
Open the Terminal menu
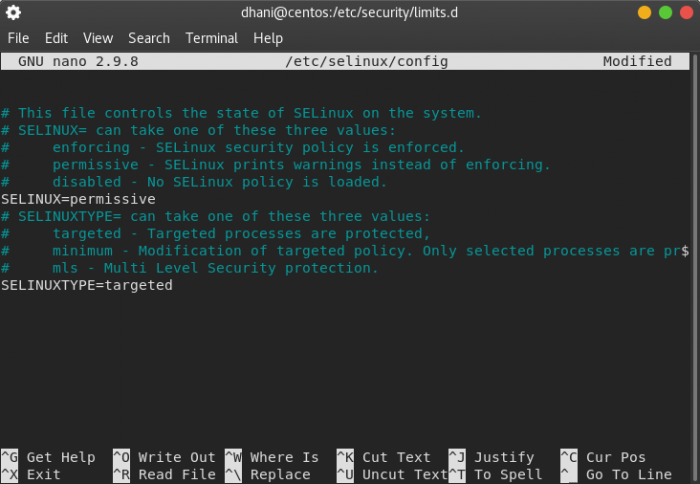pyautogui.click(x=211, y=38)
